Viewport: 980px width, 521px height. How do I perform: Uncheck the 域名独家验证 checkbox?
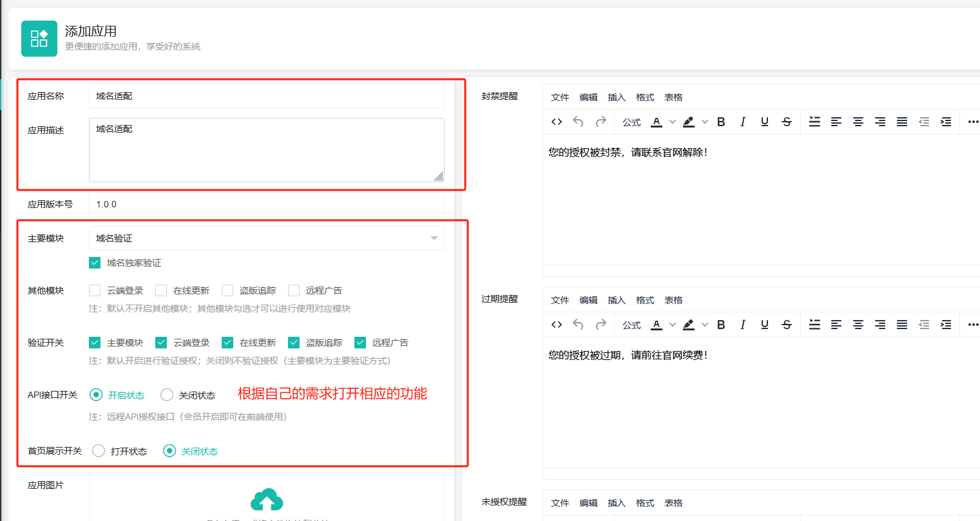click(x=95, y=263)
